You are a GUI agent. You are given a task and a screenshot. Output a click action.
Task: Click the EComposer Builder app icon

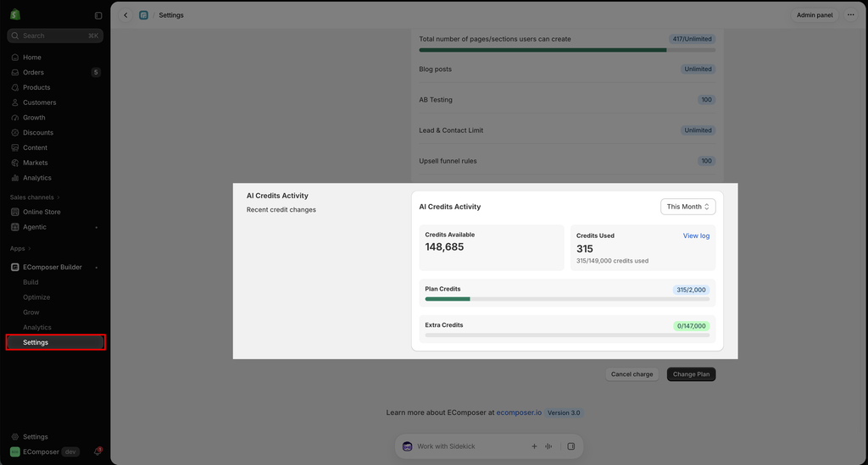pyautogui.click(x=15, y=267)
